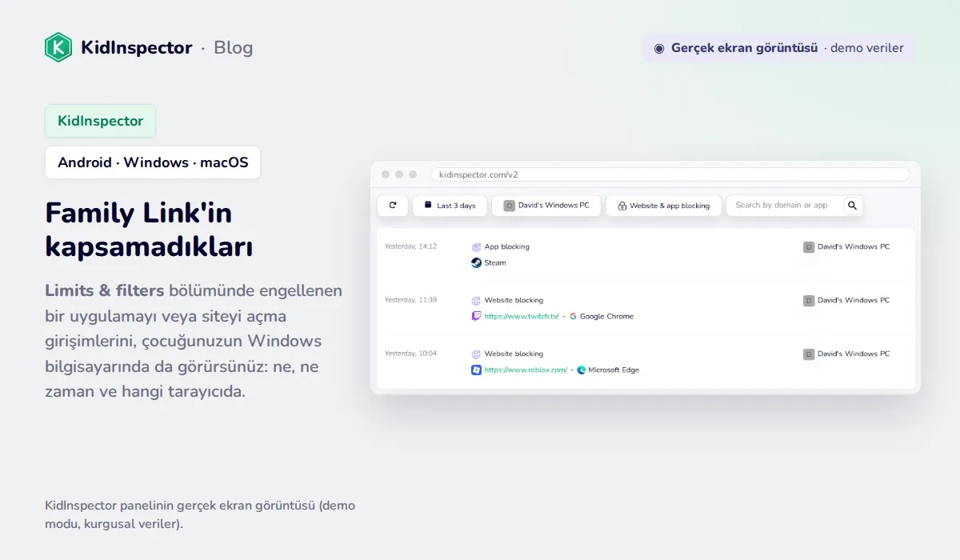Open the https://www.roblox.com/ link
Screen dimensions: 960x560
(x=526, y=370)
